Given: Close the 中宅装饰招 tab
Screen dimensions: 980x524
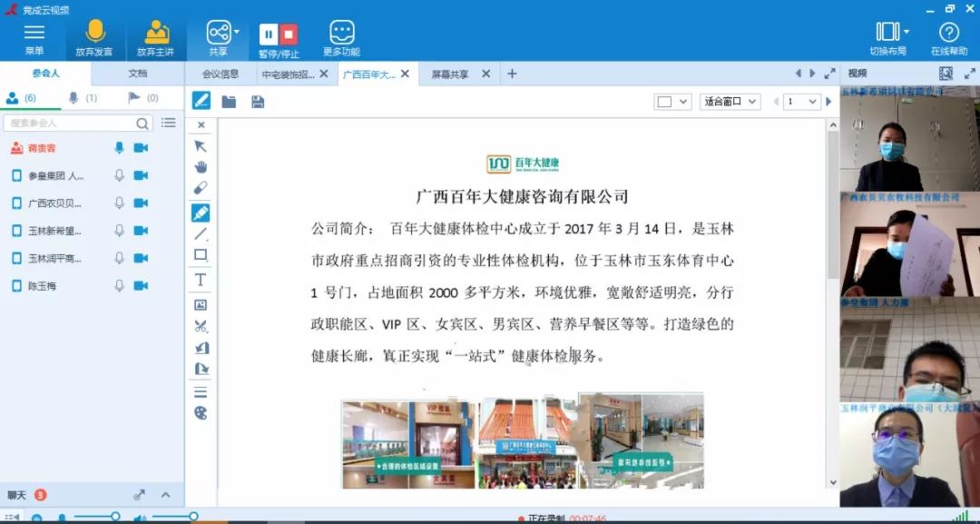Looking at the screenshot, I should [x=324, y=74].
